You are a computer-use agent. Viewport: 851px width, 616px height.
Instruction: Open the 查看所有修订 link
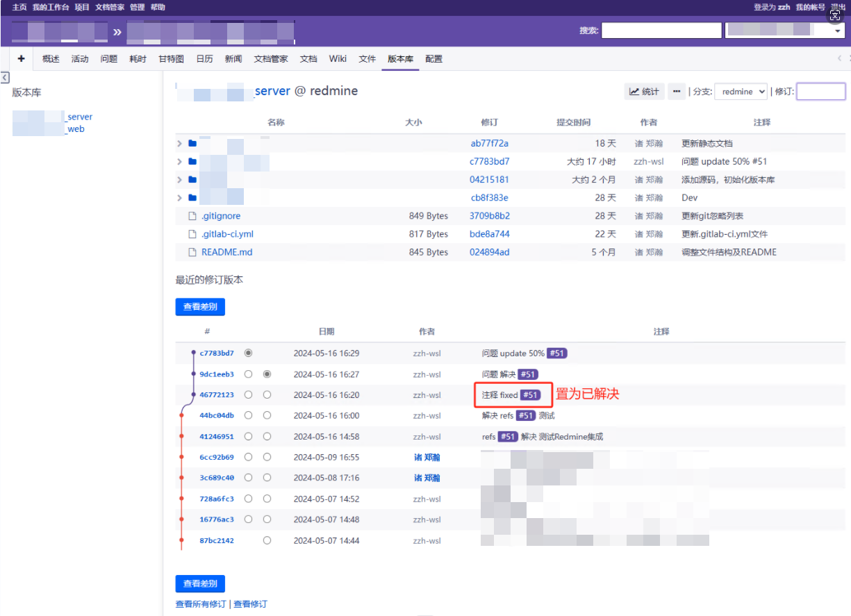200,604
